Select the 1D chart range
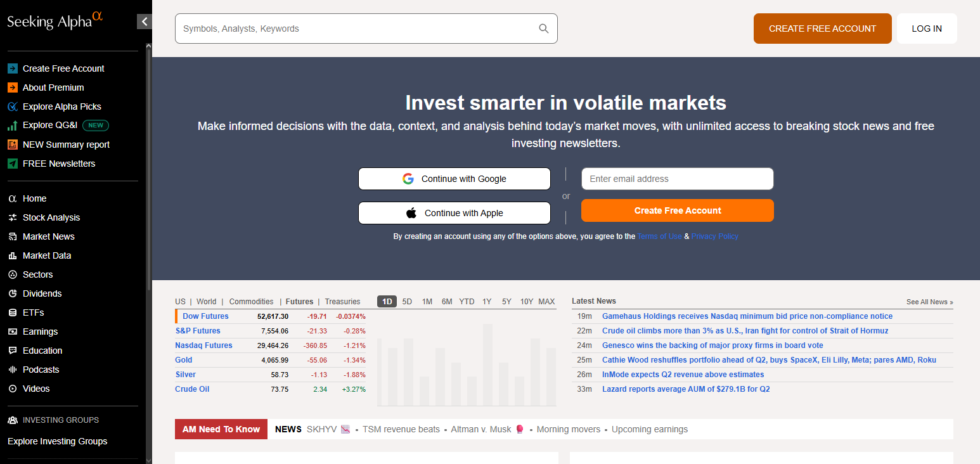Screen dimensions: 980x464 [x=387, y=302]
